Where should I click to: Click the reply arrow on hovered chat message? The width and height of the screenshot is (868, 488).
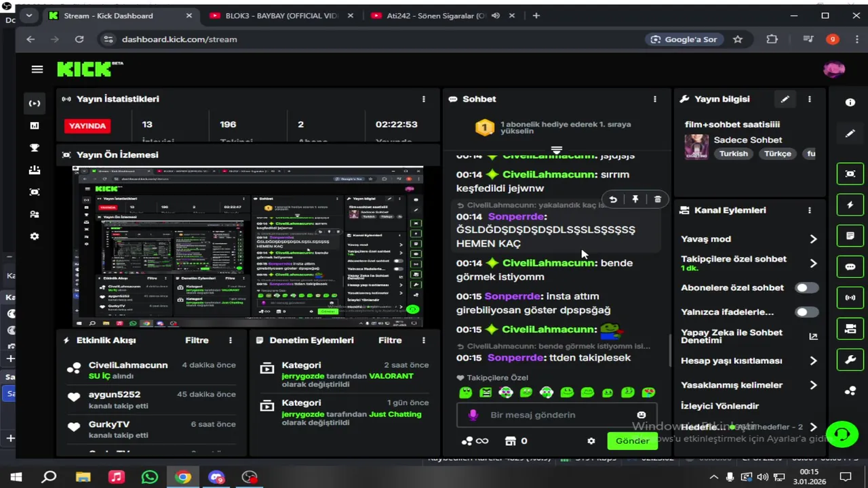tap(613, 199)
